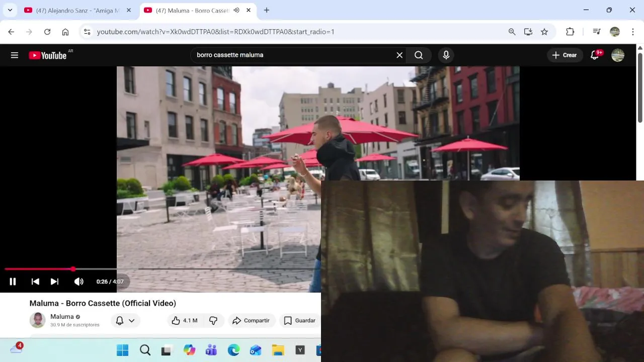View site information icon in address bar
Viewport: 644px width, 362px height.
click(87, 32)
